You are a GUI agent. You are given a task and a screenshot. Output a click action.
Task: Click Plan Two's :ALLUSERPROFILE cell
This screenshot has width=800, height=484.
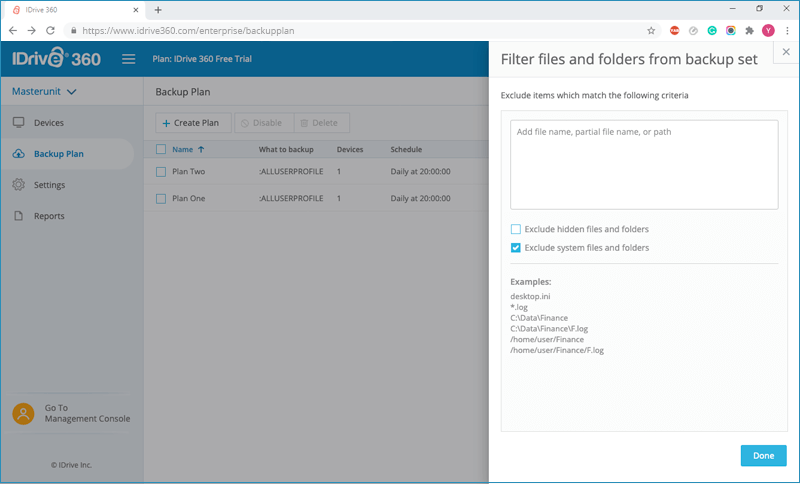291,171
